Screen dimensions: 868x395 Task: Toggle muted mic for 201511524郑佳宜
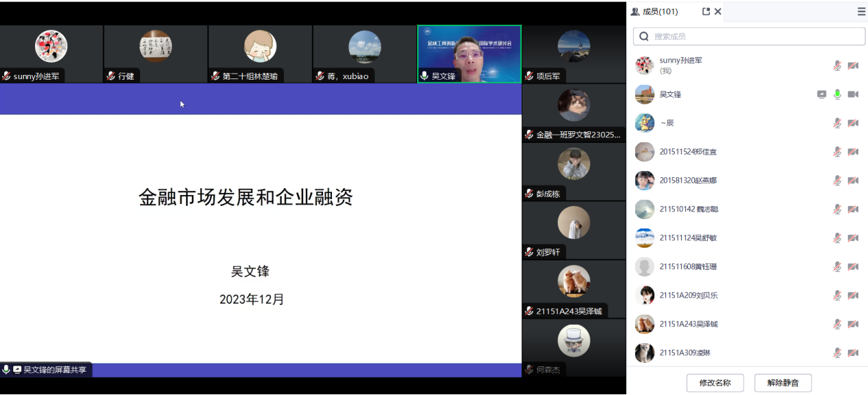[x=837, y=152]
